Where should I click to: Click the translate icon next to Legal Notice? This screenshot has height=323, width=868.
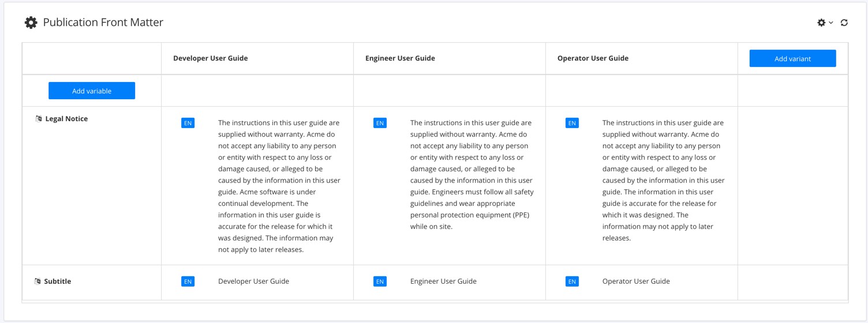point(38,119)
